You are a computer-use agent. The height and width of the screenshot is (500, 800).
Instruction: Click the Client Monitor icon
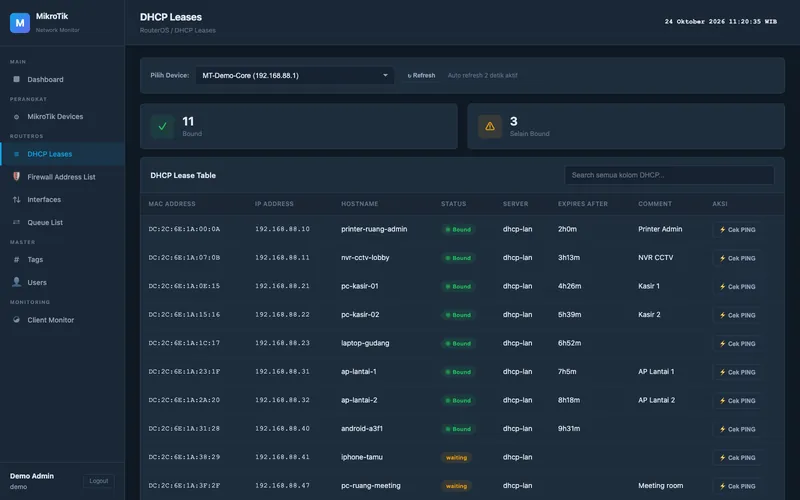(x=16, y=319)
